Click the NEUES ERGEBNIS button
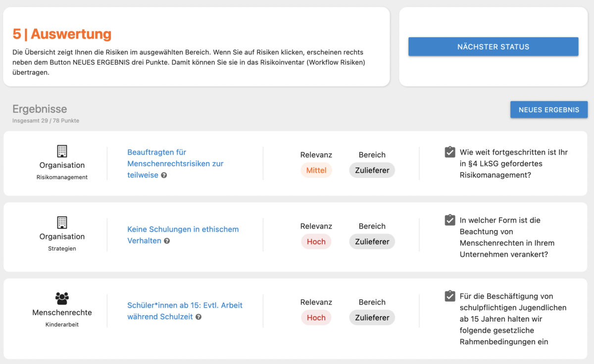 pyautogui.click(x=548, y=109)
